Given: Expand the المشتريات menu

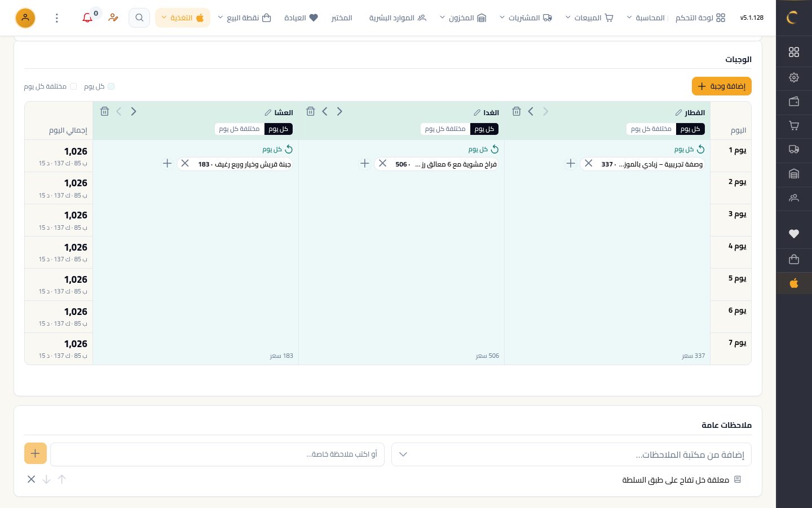Looking at the screenshot, I should point(526,18).
